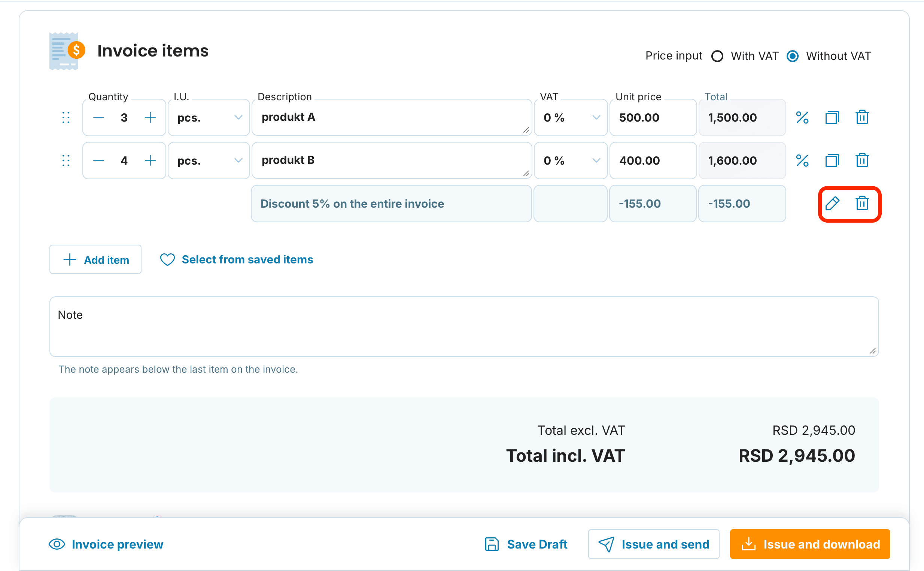
Task: Decrease quantity of produkt B
Action: (x=98, y=161)
